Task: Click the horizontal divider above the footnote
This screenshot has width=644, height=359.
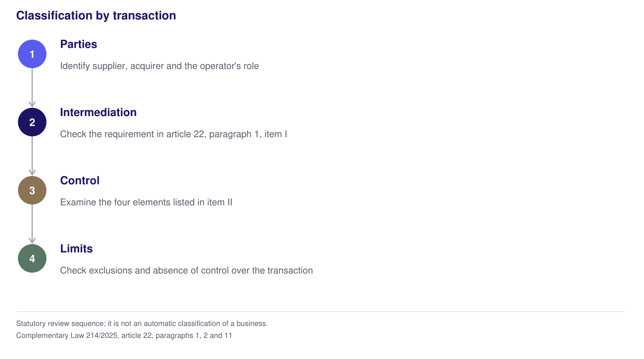Action: point(321,311)
